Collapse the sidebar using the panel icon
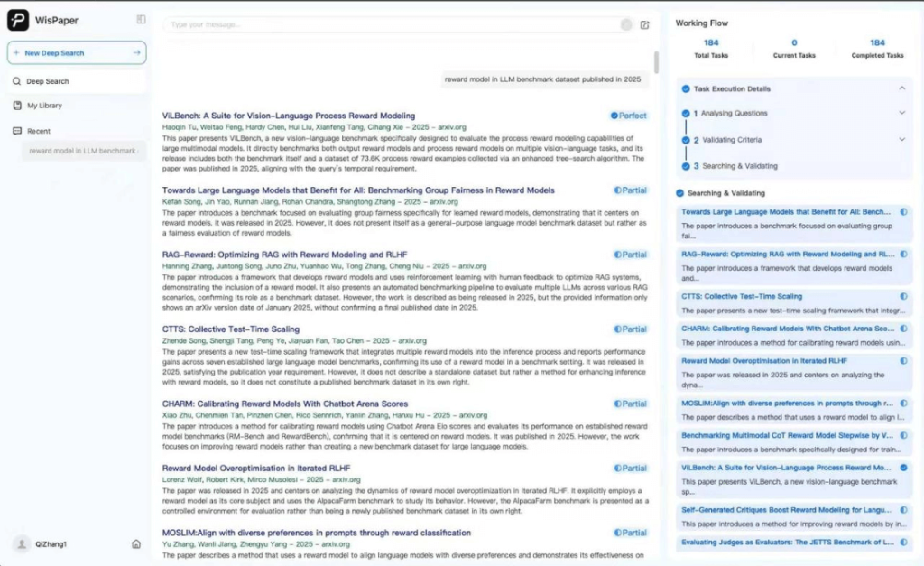Image resolution: width=924 pixels, height=566 pixels. [141, 19]
